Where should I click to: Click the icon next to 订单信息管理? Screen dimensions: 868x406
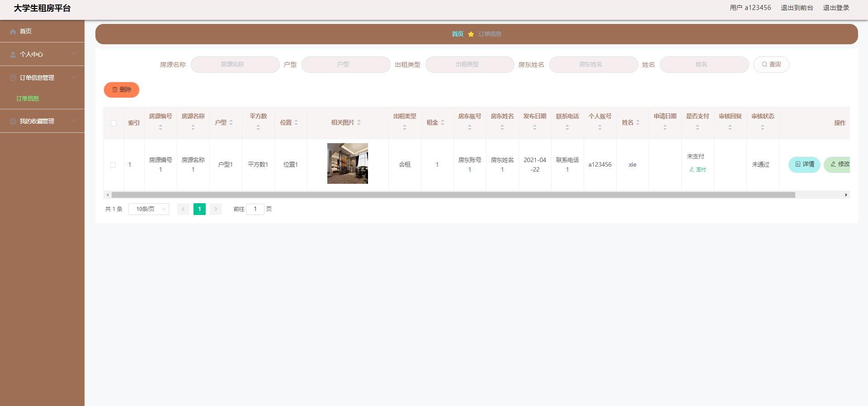(x=13, y=78)
